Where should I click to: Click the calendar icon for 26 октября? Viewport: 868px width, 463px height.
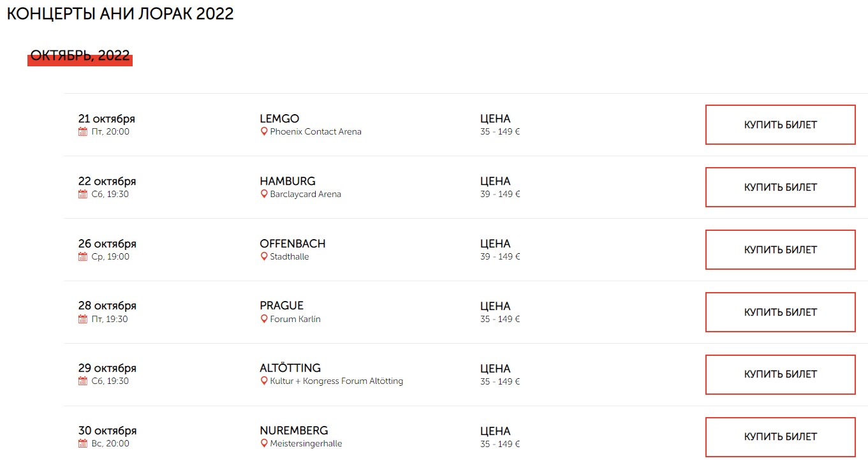pyautogui.click(x=82, y=257)
